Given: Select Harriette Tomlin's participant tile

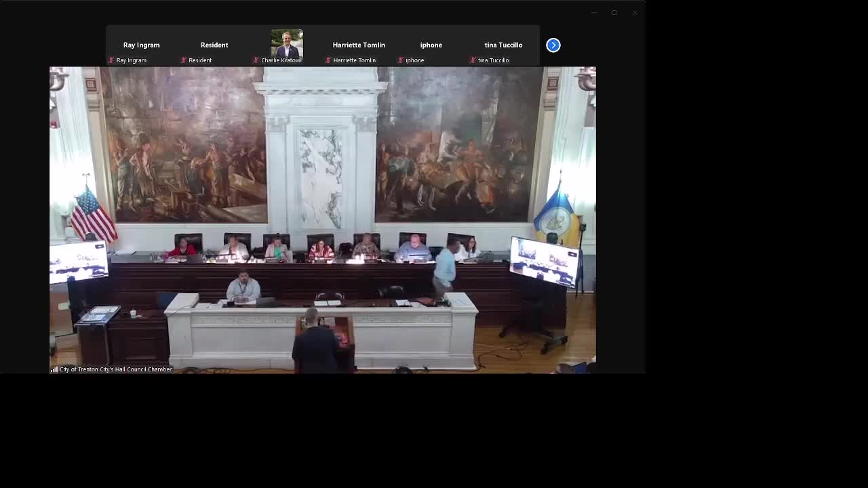Looking at the screenshot, I should click(359, 45).
